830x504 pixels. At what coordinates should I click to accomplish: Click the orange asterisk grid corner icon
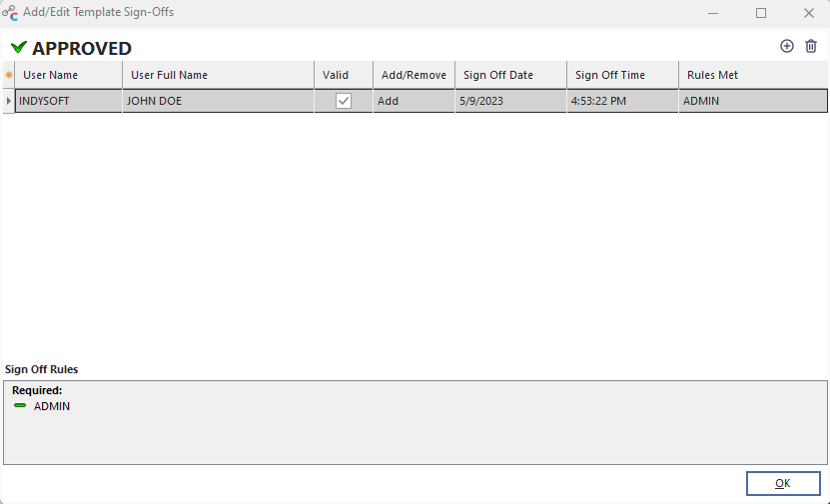point(9,75)
